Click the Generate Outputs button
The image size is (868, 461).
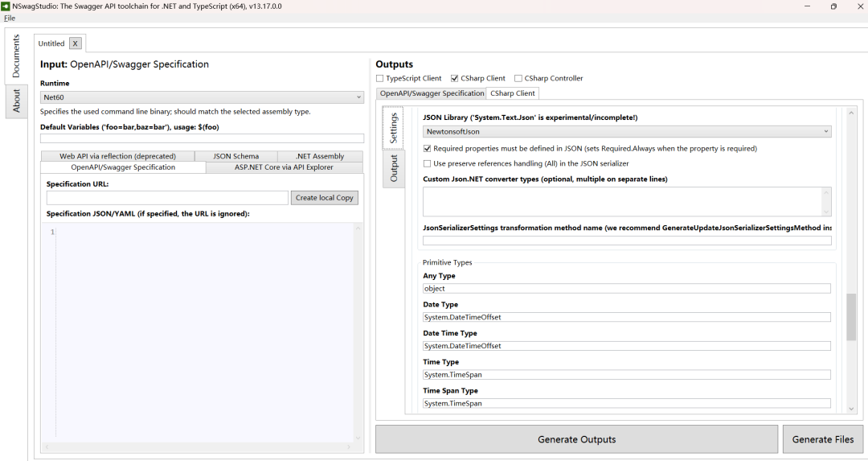click(576, 439)
